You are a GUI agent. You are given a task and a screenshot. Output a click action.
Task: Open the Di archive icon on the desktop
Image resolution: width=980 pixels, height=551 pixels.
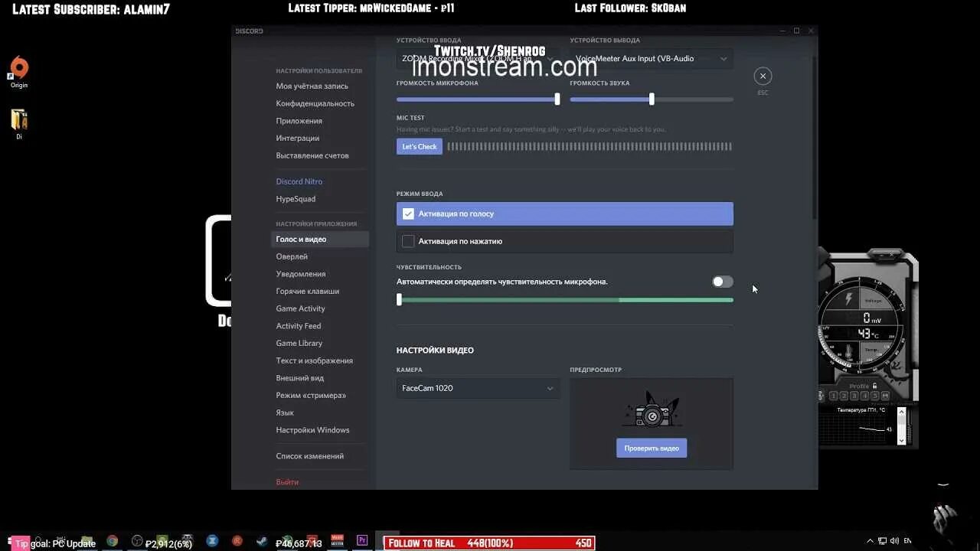19,124
